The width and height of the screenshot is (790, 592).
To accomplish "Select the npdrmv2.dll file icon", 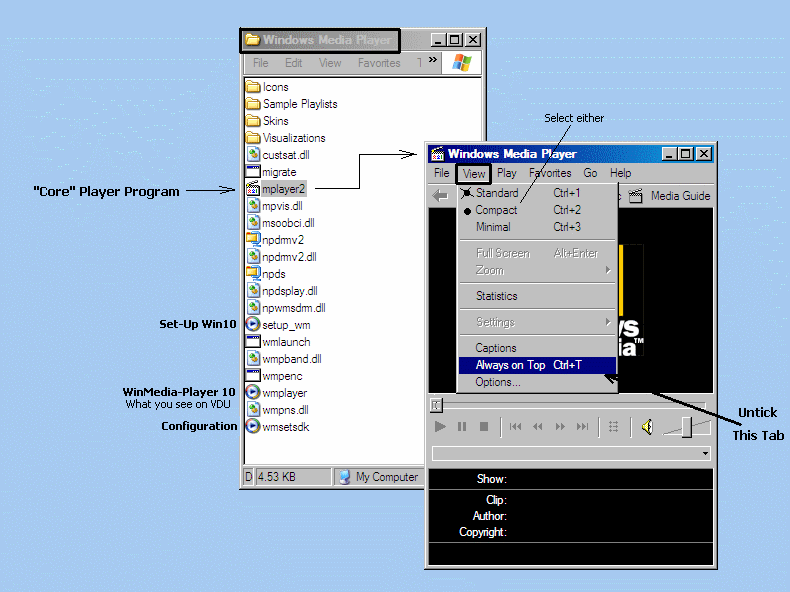I will (253, 257).
